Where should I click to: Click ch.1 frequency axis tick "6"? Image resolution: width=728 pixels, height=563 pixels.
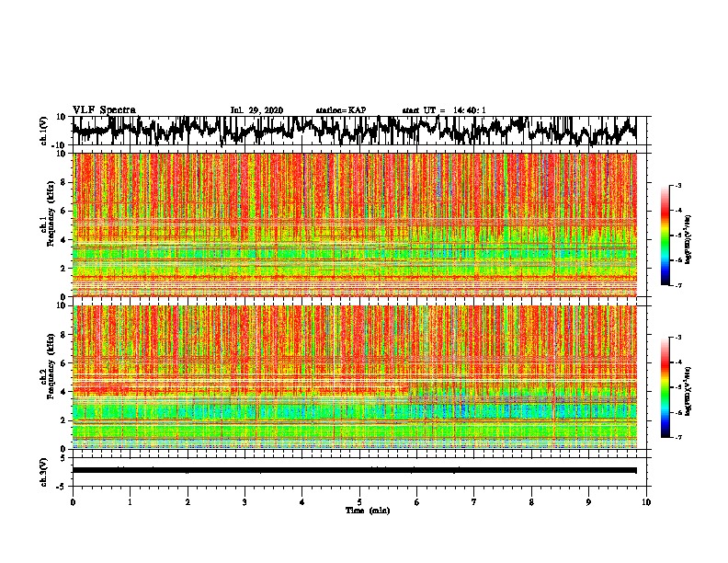tap(63, 212)
